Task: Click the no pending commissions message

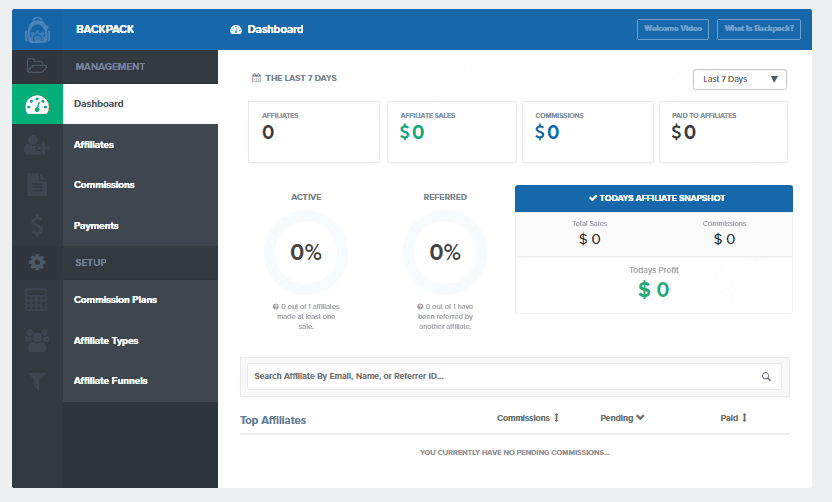Action: tap(515, 453)
